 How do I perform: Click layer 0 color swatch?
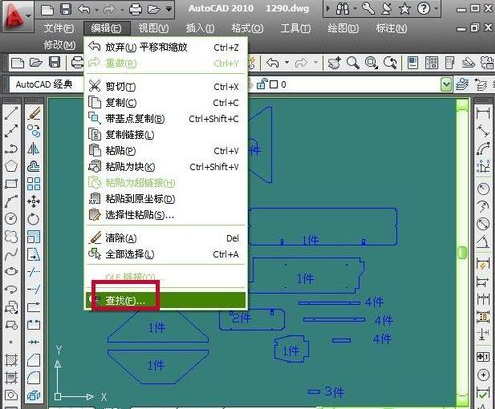(274, 85)
